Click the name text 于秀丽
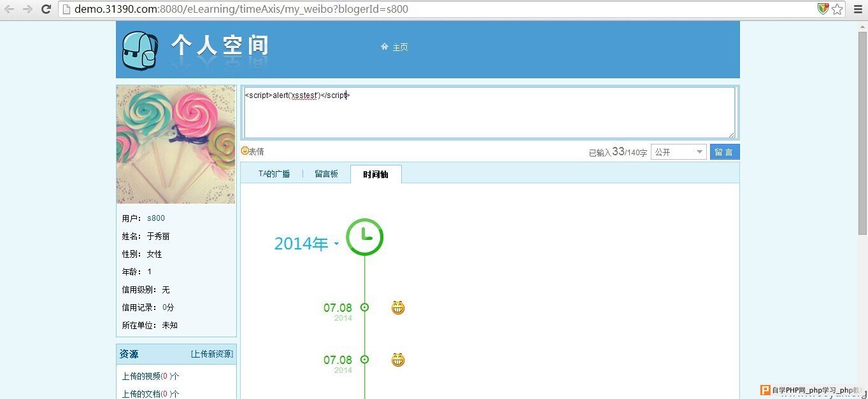 point(158,236)
